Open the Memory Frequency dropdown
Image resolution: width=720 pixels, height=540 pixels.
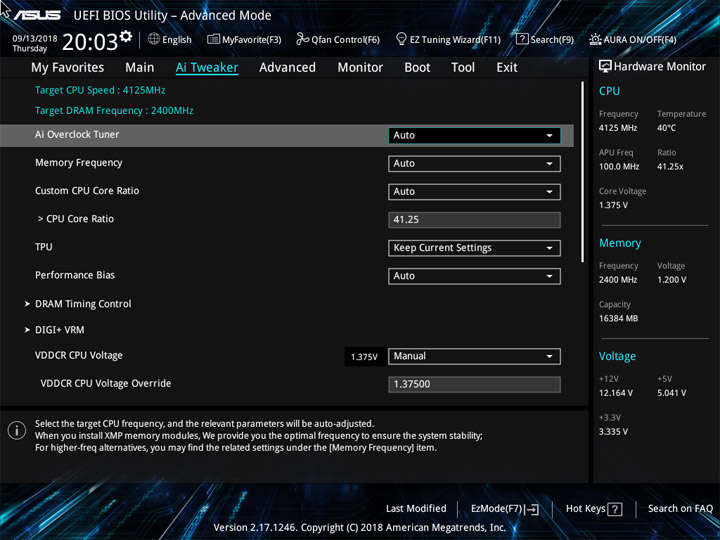[474, 163]
